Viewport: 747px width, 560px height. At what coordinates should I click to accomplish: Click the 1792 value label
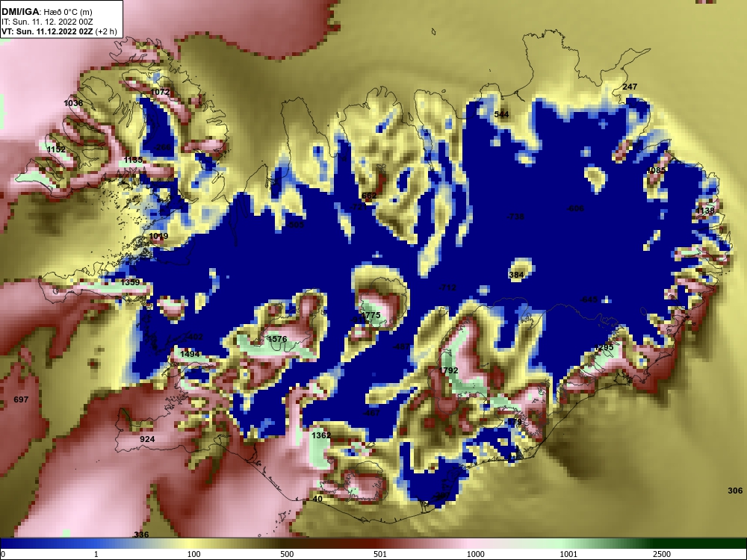coord(449,370)
